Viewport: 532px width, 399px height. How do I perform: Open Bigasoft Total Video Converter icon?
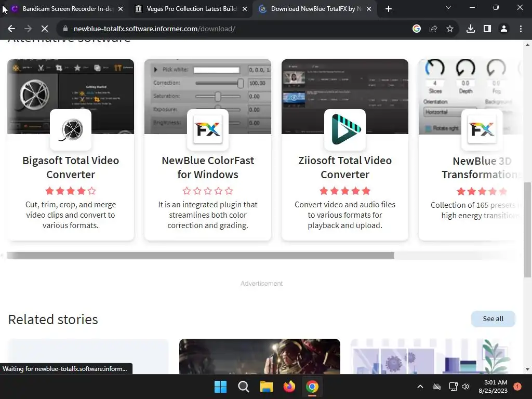[x=71, y=129]
